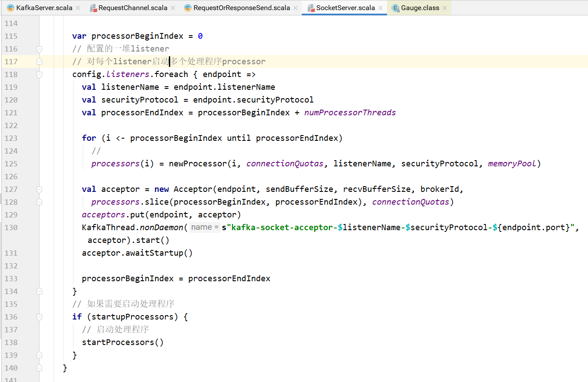Click line number 130 in gutter
This screenshot has height=382, width=588.
[x=11, y=228]
